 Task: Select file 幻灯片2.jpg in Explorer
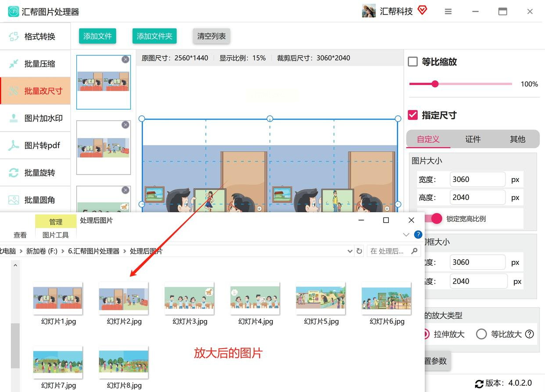124,303
